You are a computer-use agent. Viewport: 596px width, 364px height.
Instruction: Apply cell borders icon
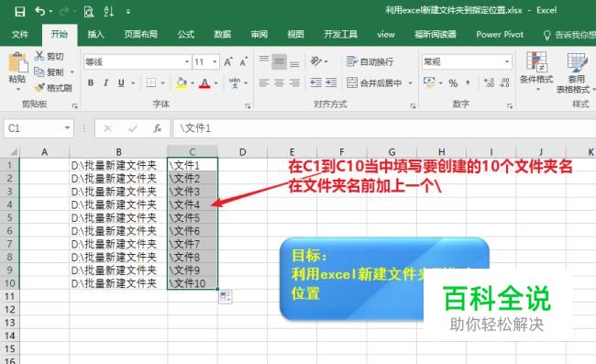point(151,83)
